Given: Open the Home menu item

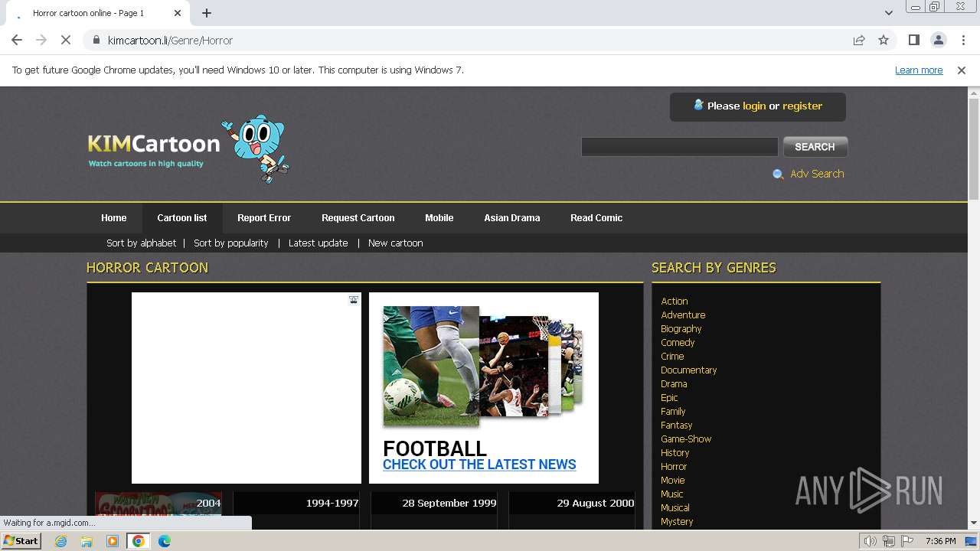Looking at the screenshot, I should 114,218.
